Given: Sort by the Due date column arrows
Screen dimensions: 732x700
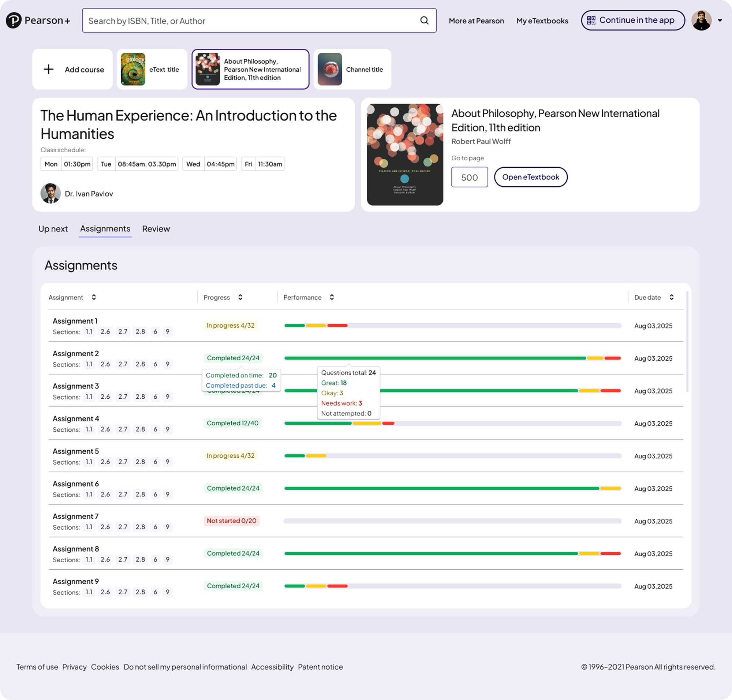Looking at the screenshot, I should point(671,297).
